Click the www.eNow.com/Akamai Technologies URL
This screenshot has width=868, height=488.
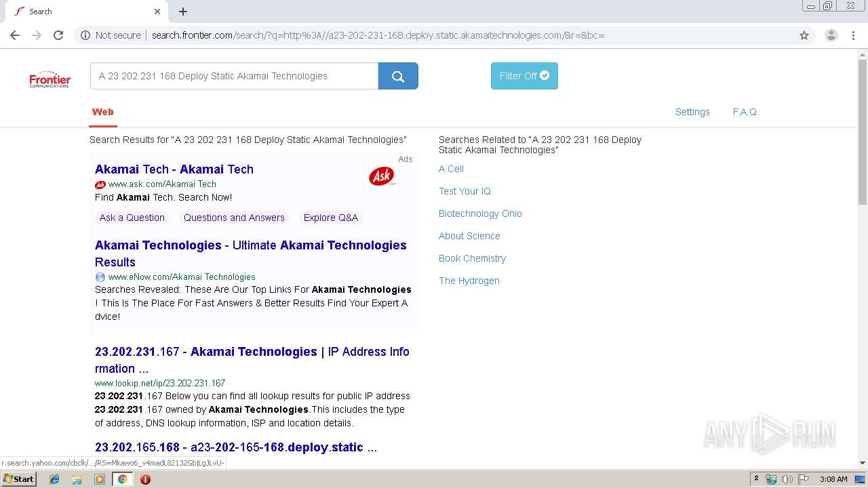pos(182,277)
